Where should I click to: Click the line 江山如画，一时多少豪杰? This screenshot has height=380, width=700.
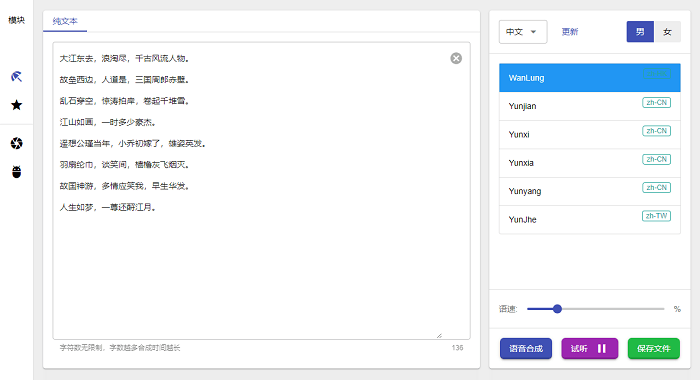(108, 122)
